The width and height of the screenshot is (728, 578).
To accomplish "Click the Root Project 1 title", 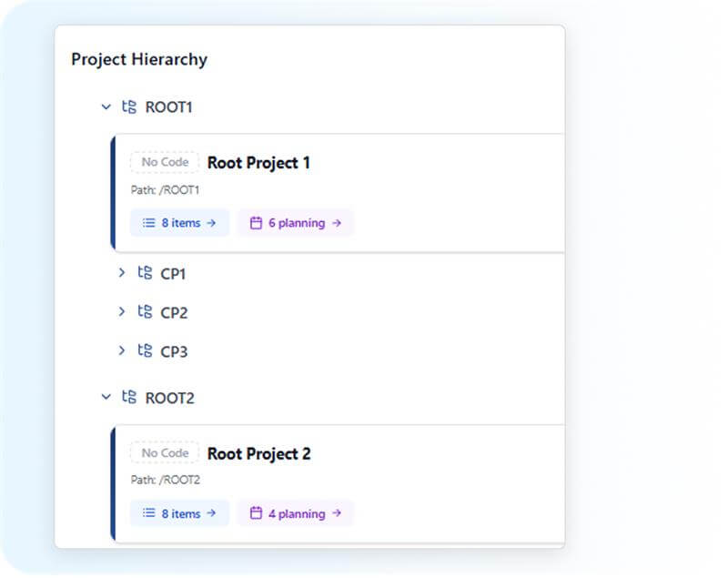I will tap(258, 163).
